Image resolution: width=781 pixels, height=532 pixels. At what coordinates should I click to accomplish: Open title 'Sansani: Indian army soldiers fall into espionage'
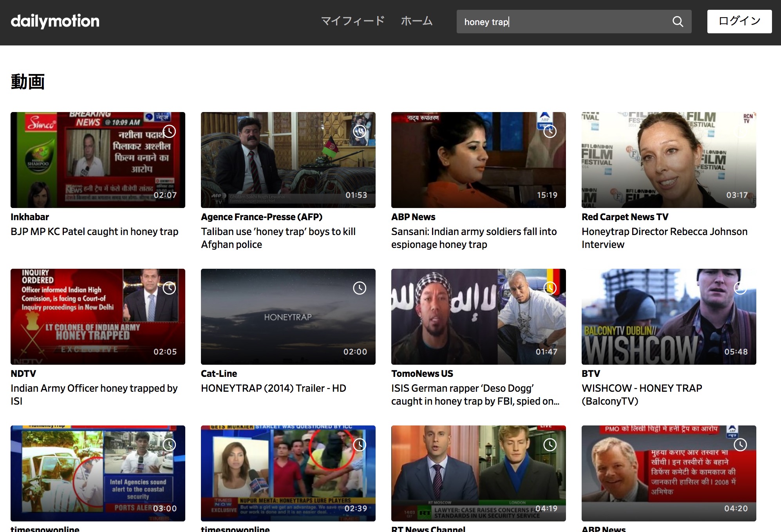(474, 238)
